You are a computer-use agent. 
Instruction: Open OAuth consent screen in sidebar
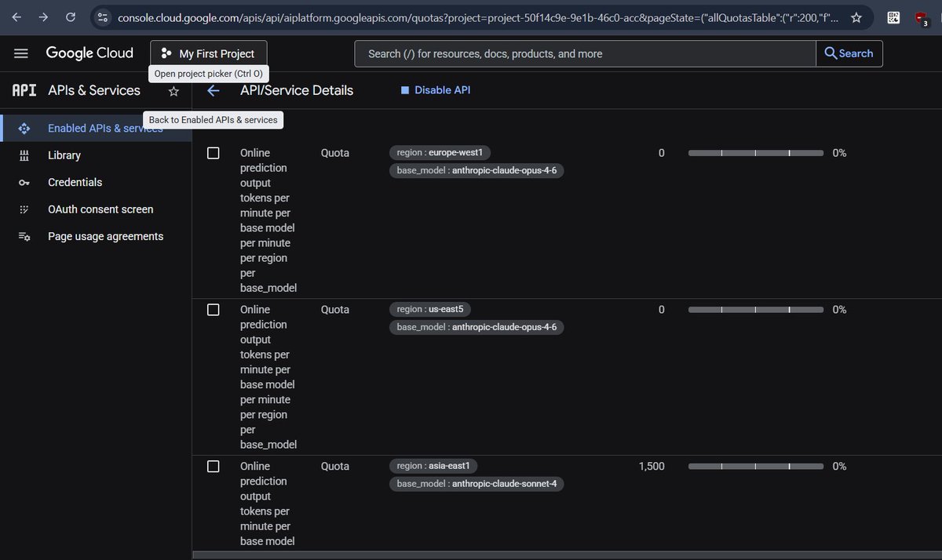100,209
